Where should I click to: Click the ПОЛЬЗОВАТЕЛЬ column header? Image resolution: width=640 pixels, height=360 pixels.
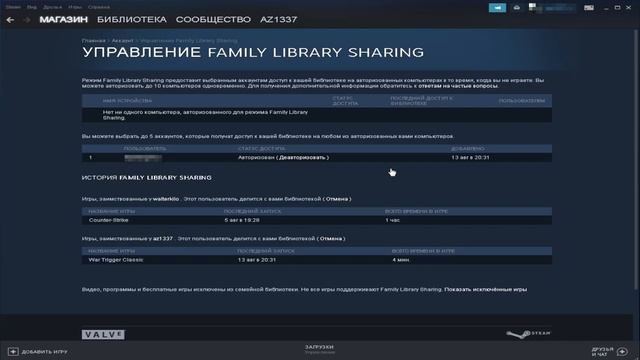(145, 149)
